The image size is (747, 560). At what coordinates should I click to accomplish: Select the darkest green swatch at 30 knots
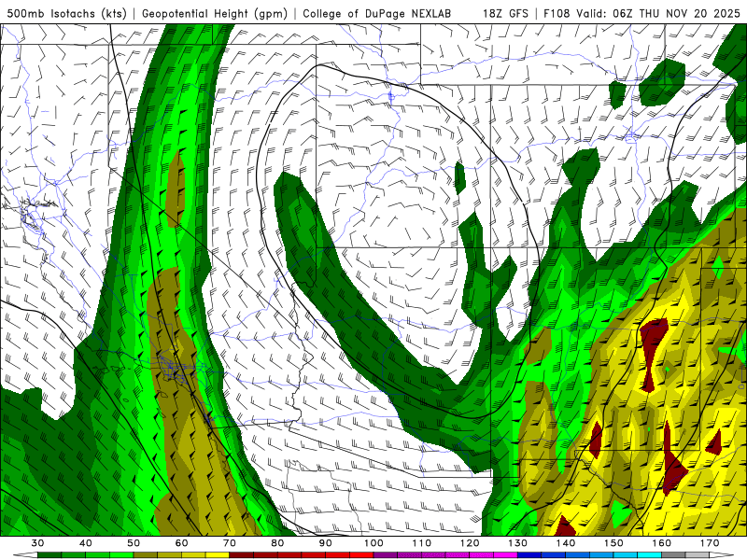[x=49, y=554]
